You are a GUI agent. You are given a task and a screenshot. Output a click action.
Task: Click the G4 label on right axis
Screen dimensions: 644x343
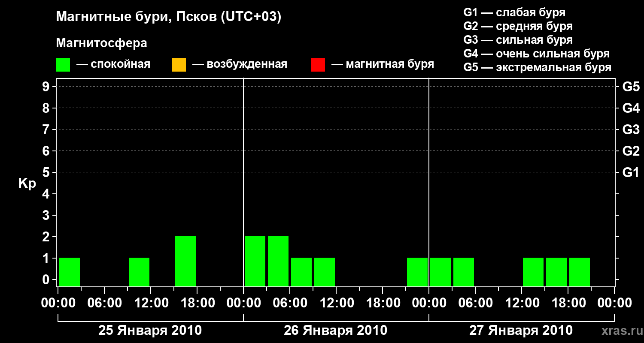point(631,108)
